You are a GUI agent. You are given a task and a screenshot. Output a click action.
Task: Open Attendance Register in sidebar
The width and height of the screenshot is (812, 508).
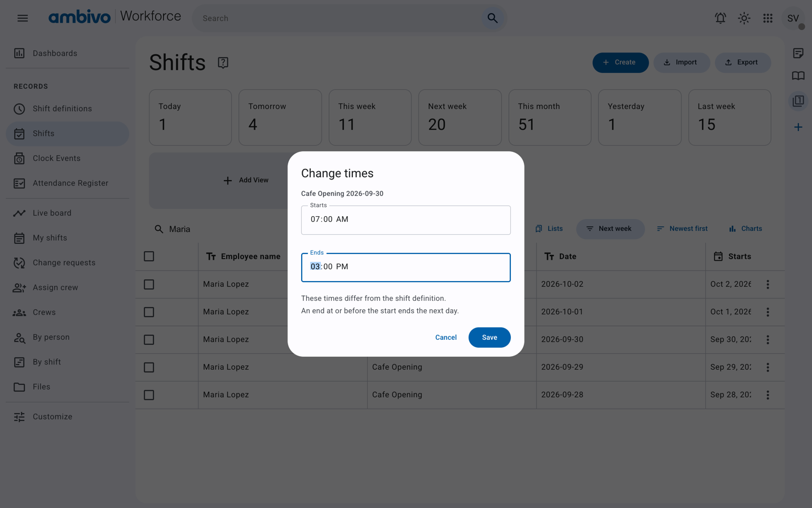tap(68, 183)
